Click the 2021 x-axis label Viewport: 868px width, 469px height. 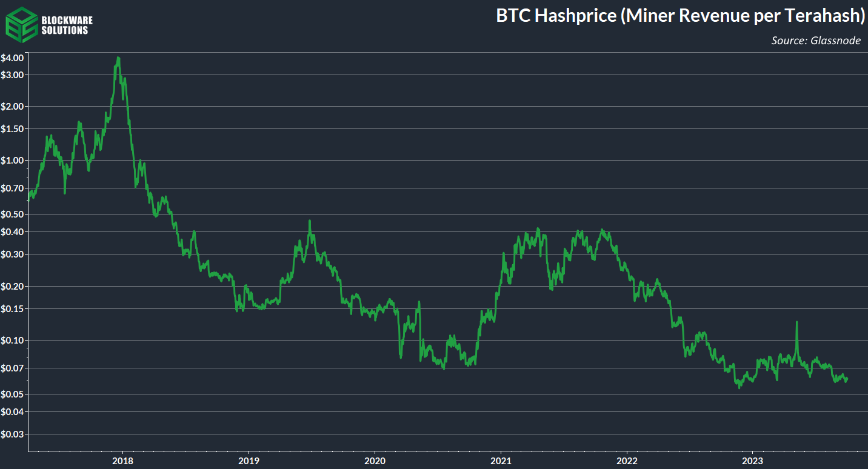(x=501, y=461)
